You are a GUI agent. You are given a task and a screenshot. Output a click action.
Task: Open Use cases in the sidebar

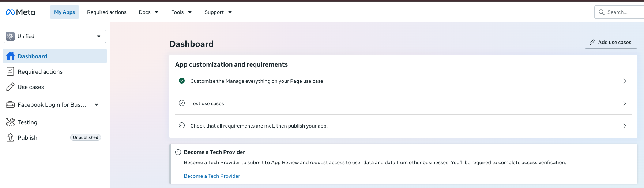(x=55, y=87)
